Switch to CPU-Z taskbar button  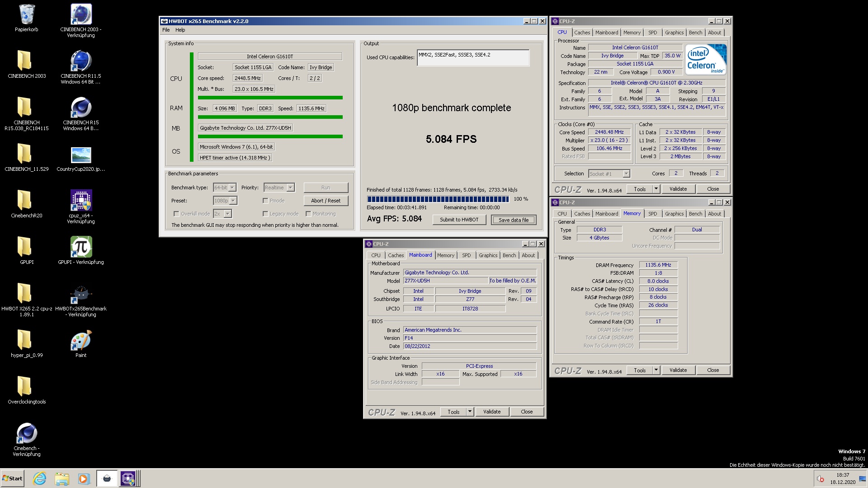pyautogui.click(x=128, y=479)
